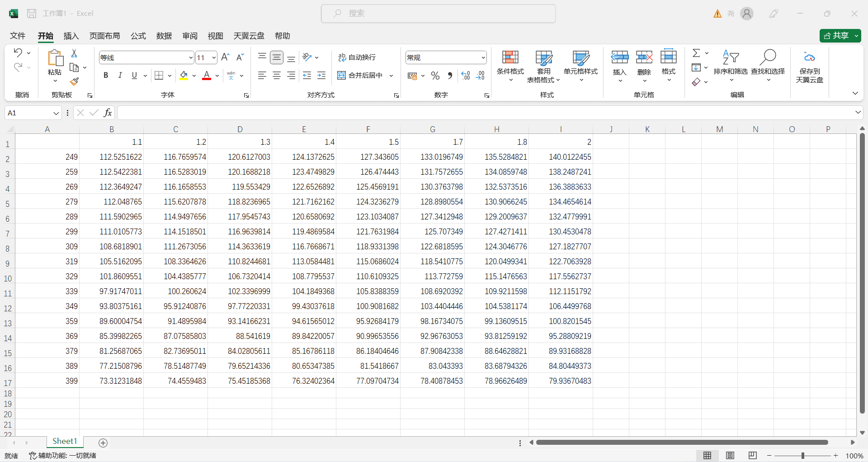
Task: Open Font settings dialog launcher
Action: (246, 95)
